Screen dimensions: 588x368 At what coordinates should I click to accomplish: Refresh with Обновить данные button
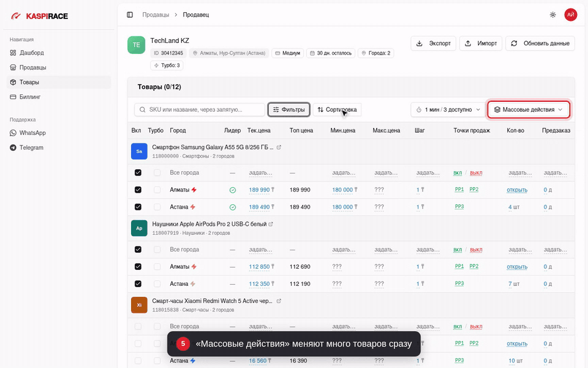coord(540,43)
